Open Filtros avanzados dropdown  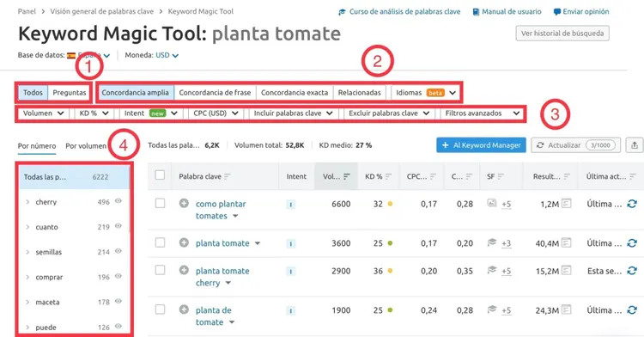coord(483,113)
